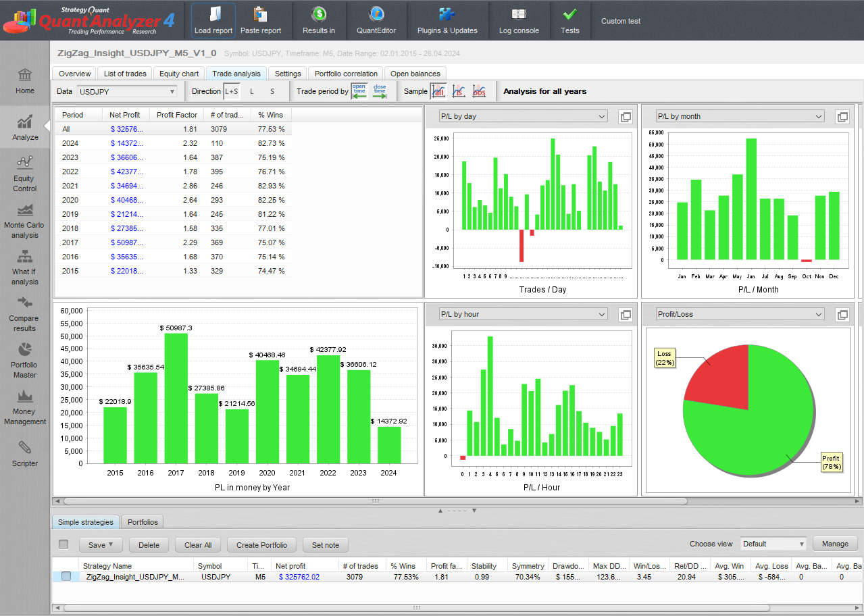Maximize the P/L by day chart
The height and width of the screenshot is (616, 864).
(x=626, y=117)
